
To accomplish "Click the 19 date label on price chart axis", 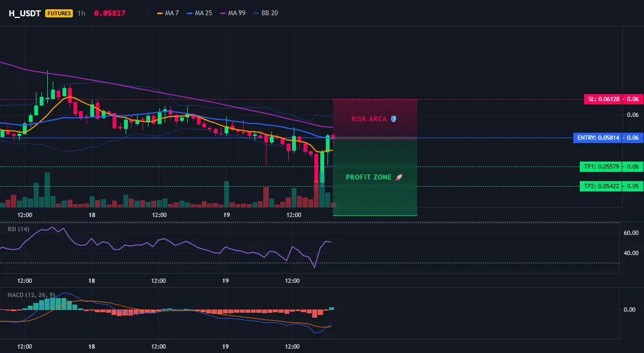I will click(226, 215).
